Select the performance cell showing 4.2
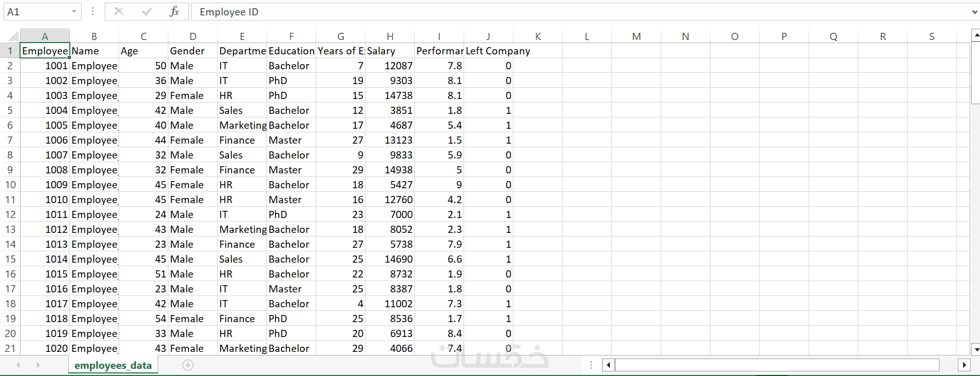Image resolution: width=980 pixels, height=376 pixels. point(439,200)
